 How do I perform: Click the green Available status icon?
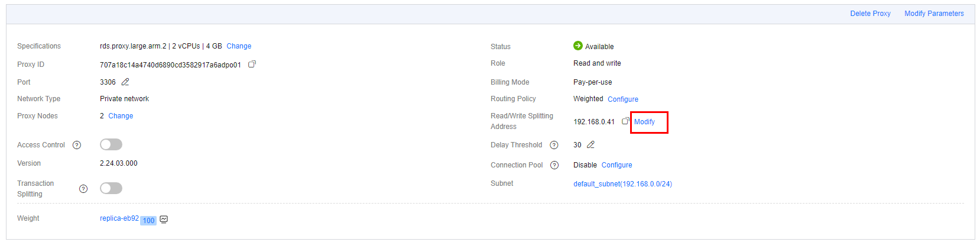pyautogui.click(x=578, y=46)
